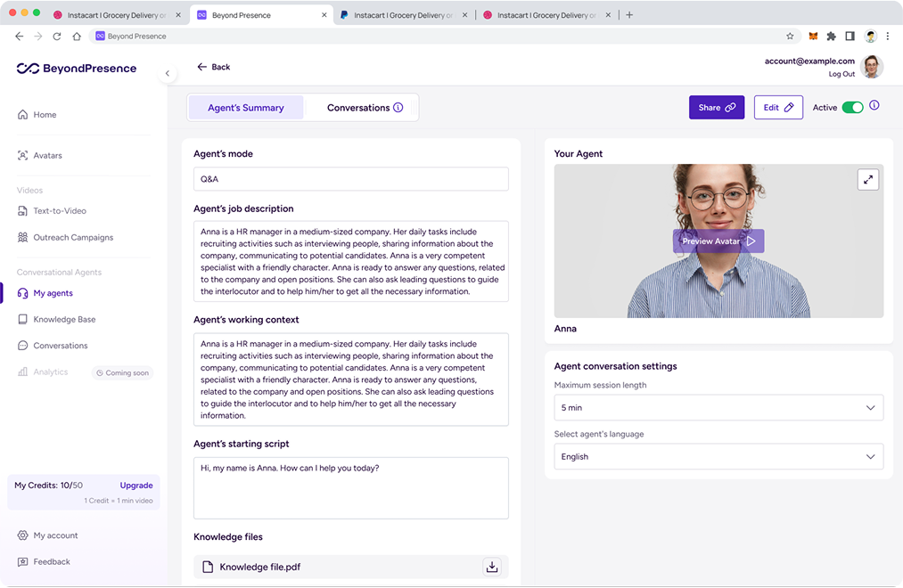Click Log Out
The image size is (903, 588).
(841, 74)
